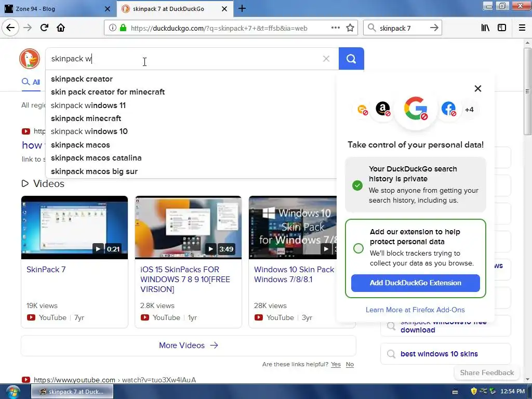Bookmark this page with star icon

tap(350, 28)
